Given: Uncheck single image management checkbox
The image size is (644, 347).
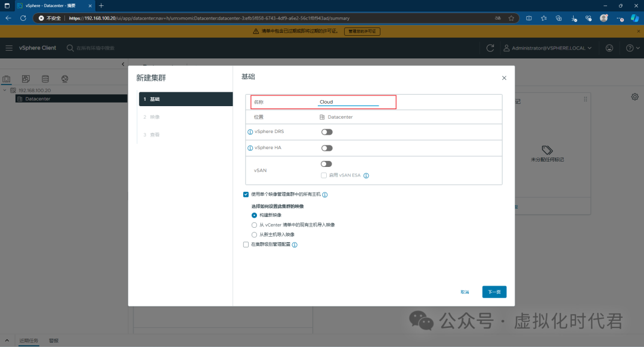Looking at the screenshot, I should click(246, 194).
